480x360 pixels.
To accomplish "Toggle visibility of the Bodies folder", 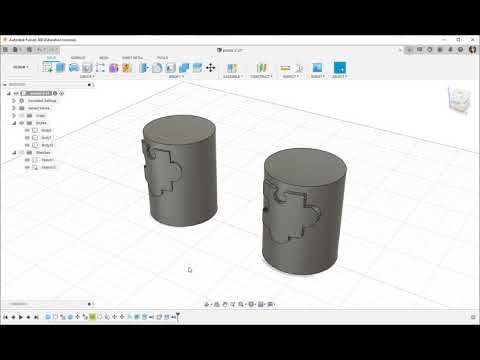I will coord(22,123).
